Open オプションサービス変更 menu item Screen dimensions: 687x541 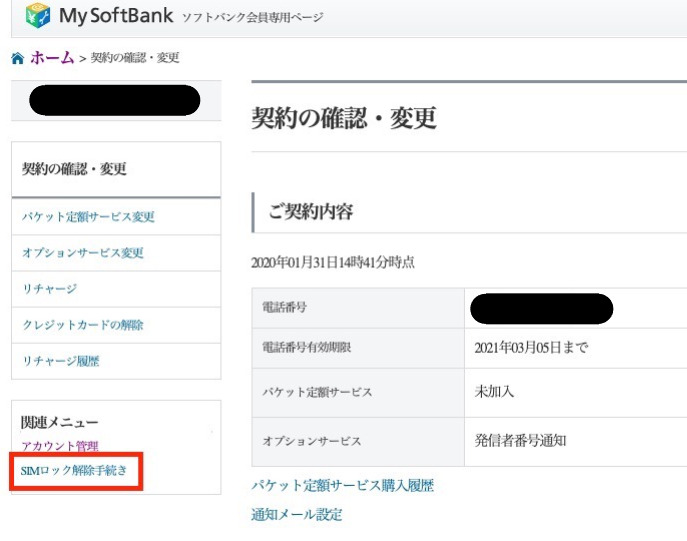(83, 253)
